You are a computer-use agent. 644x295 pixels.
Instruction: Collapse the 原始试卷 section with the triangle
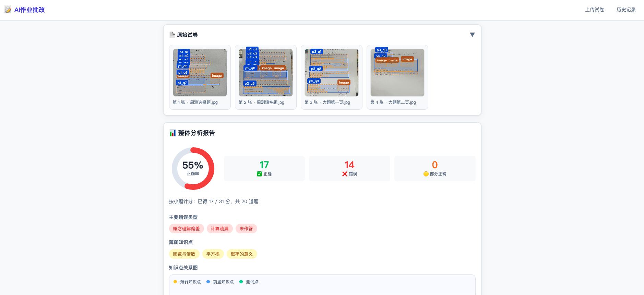(472, 35)
